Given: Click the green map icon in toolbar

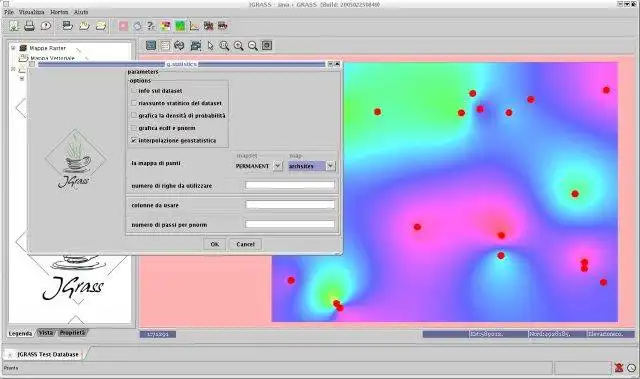Looking at the screenshot, I should coord(180,26).
